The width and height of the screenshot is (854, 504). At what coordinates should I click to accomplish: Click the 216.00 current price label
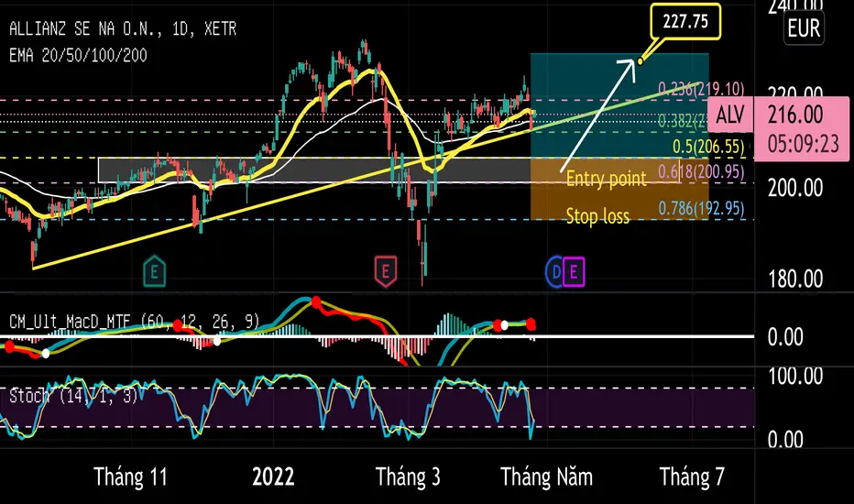795,115
